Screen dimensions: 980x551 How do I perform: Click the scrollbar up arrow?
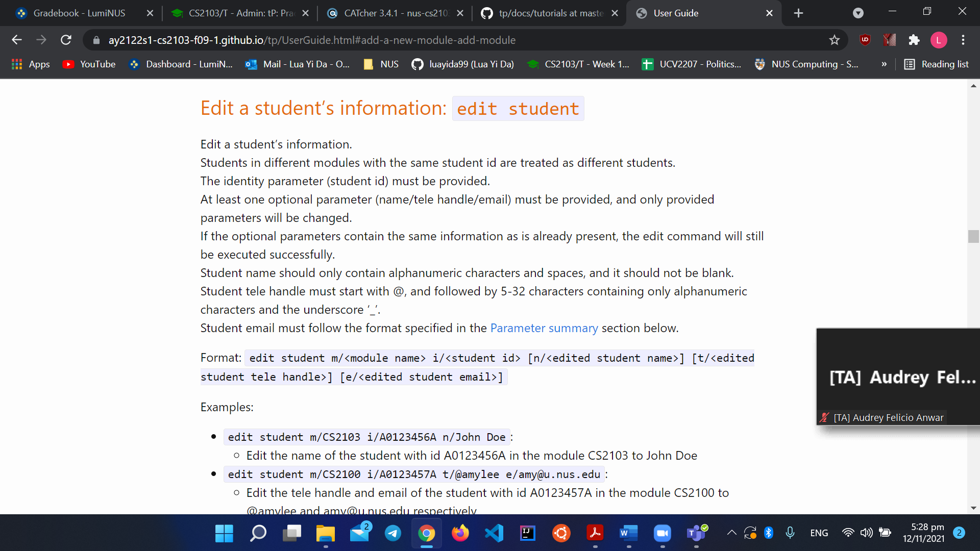pos(973,86)
